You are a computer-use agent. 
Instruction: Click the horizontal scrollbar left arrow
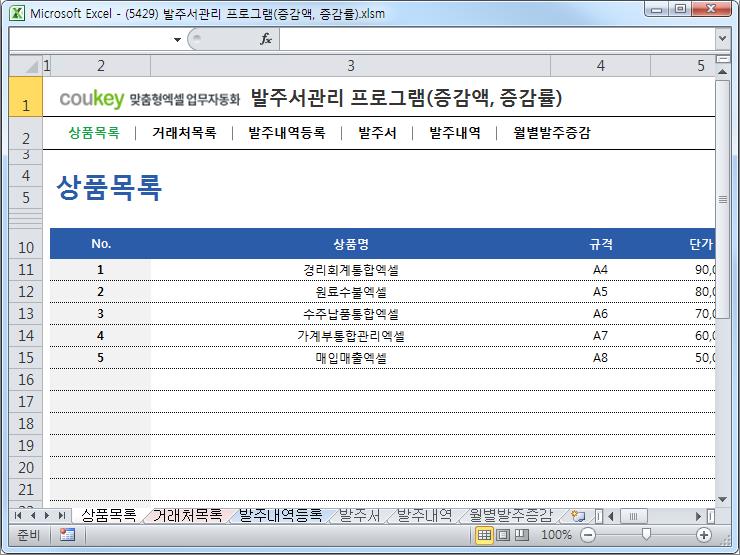(x=611, y=516)
